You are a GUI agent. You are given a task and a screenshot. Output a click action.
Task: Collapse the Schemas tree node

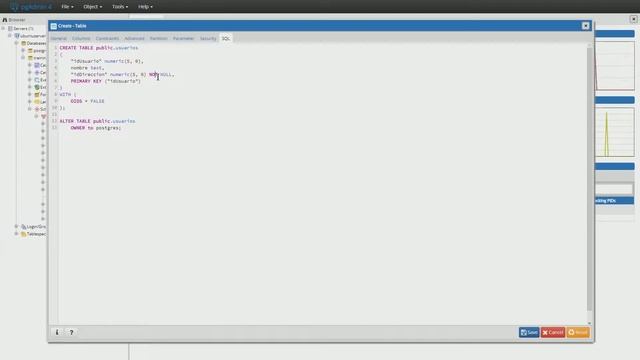pyautogui.click(x=30, y=109)
